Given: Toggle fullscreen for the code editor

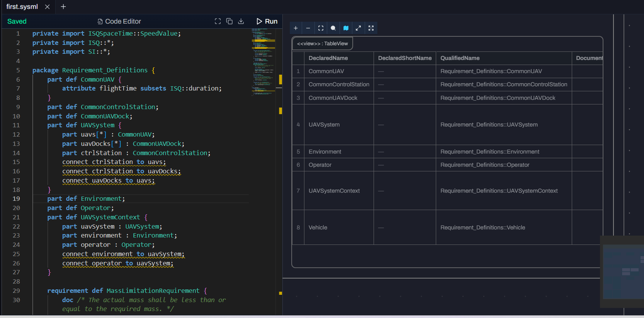Looking at the screenshot, I should pyautogui.click(x=218, y=21).
